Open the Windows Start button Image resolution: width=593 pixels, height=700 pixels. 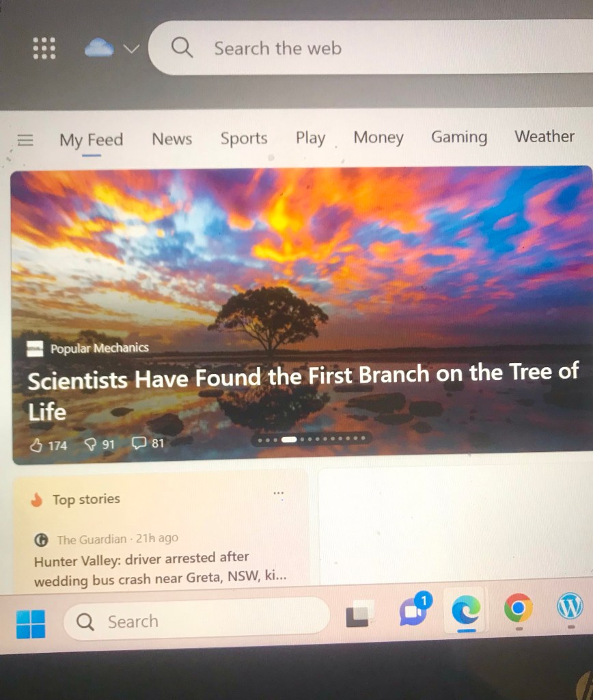coord(31,623)
